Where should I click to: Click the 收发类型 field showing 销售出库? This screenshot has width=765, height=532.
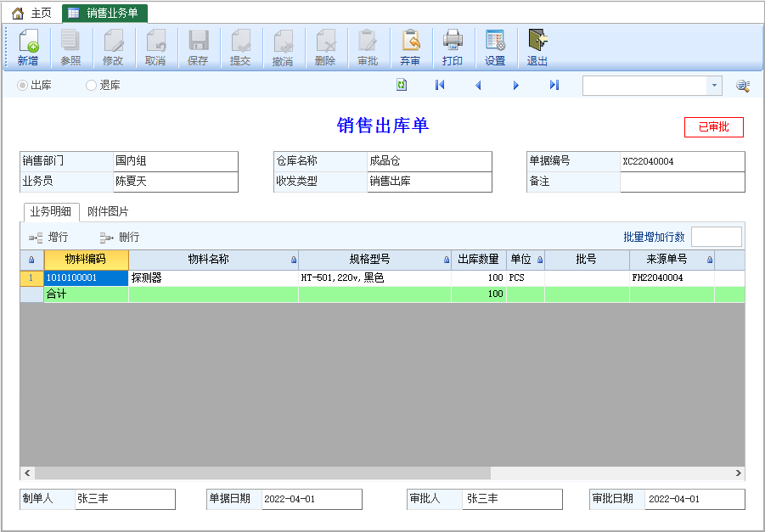click(429, 182)
